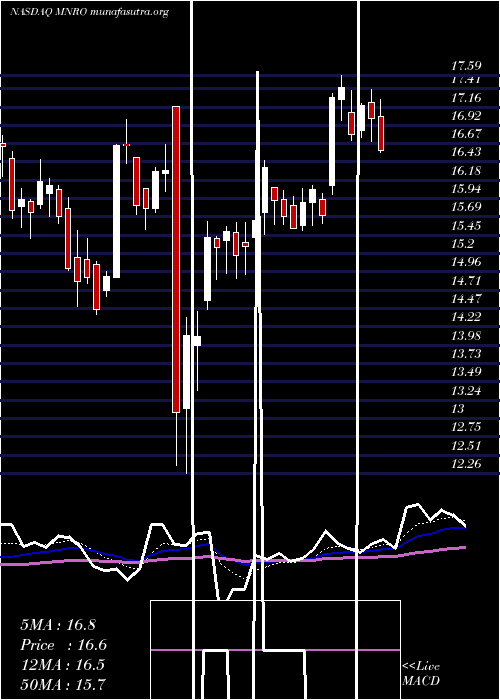This screenshot has width=500, height=700.
Task: Click the 12.26 price axis label
Action: [466, 464]
